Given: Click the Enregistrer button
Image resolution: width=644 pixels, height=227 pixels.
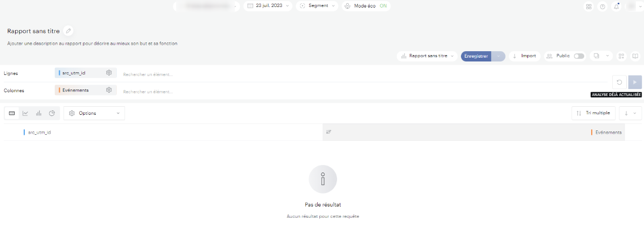Looking at the screenshot, I should click(x=476, y=56).
